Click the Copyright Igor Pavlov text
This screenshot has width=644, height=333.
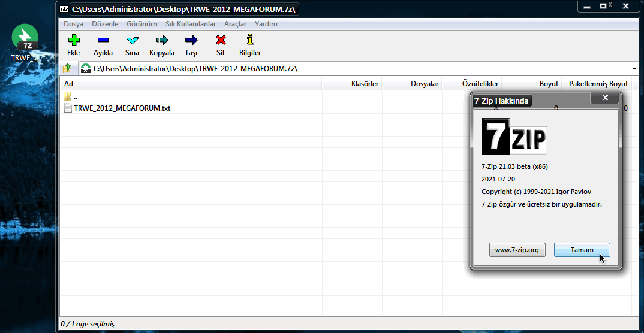point(537,192)
